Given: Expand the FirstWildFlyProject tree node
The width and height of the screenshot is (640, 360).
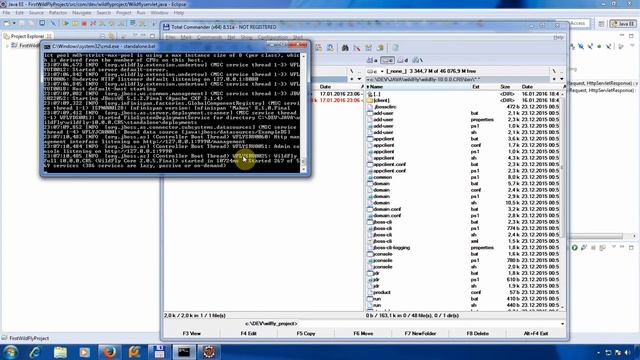Looking at the screenshot, I should coord(7,46).
